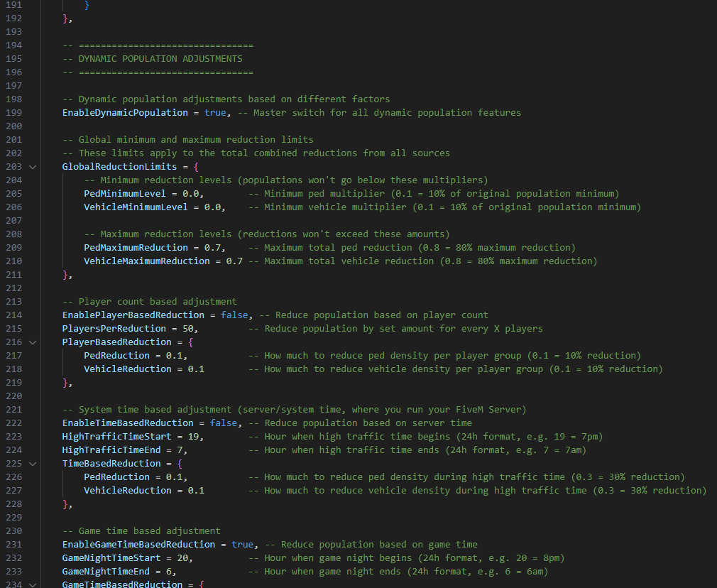Click PedMinimumLevel value 0.0

tap(190, 194)
